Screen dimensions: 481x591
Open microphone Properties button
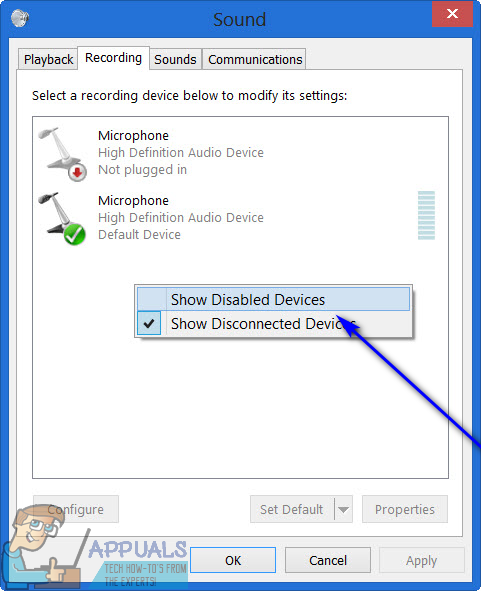pyautogui.click(x=405, y=509)
